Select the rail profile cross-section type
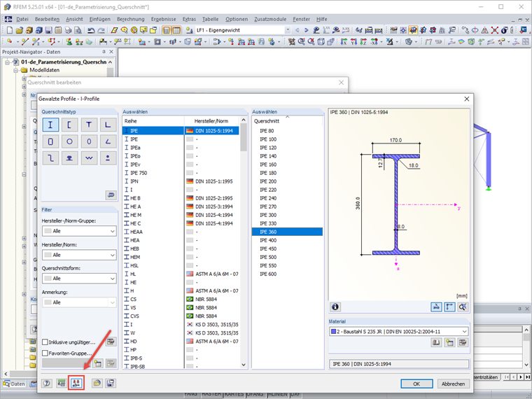 tap(69, 158)
